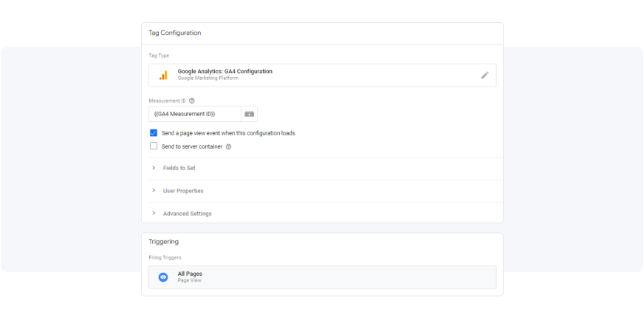
Task: Click the pencil edit icon for Tag Type
Action: tap(484, 75)
